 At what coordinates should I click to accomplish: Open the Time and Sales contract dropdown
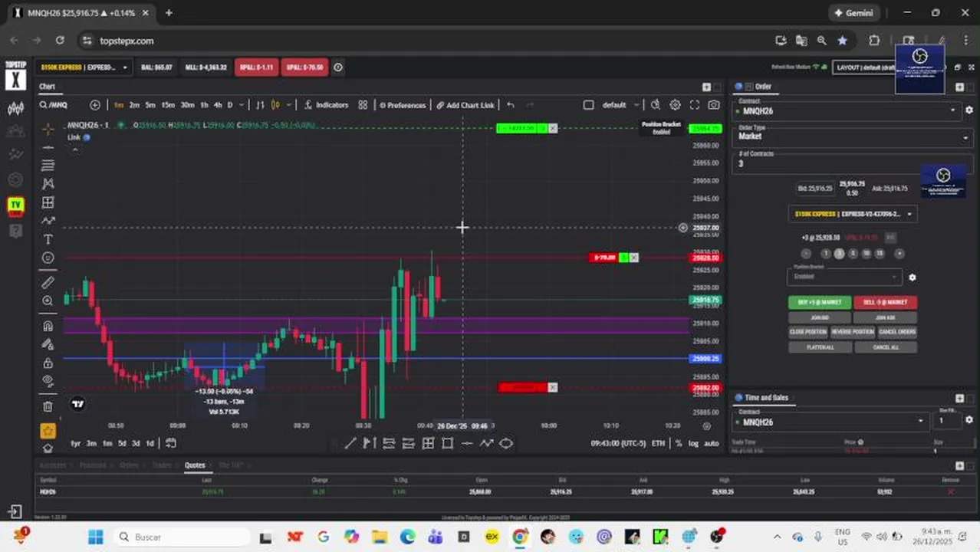coord(830,422)
